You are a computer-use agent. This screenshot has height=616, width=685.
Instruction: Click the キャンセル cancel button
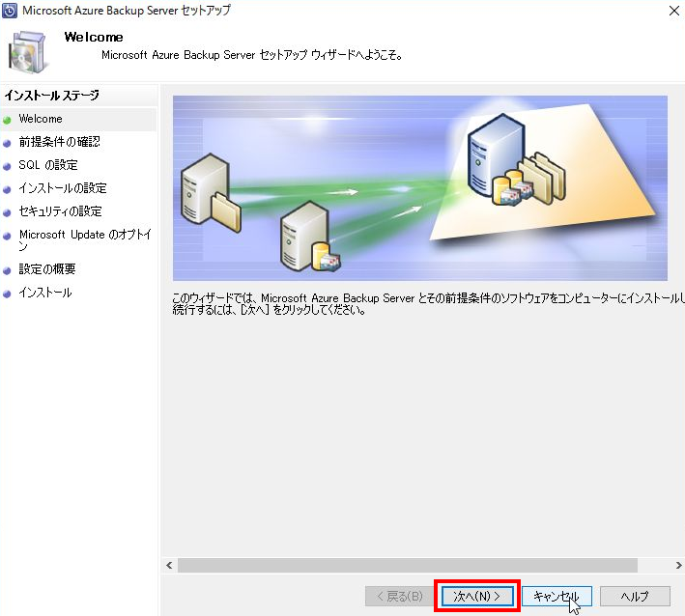coord(557,596)
